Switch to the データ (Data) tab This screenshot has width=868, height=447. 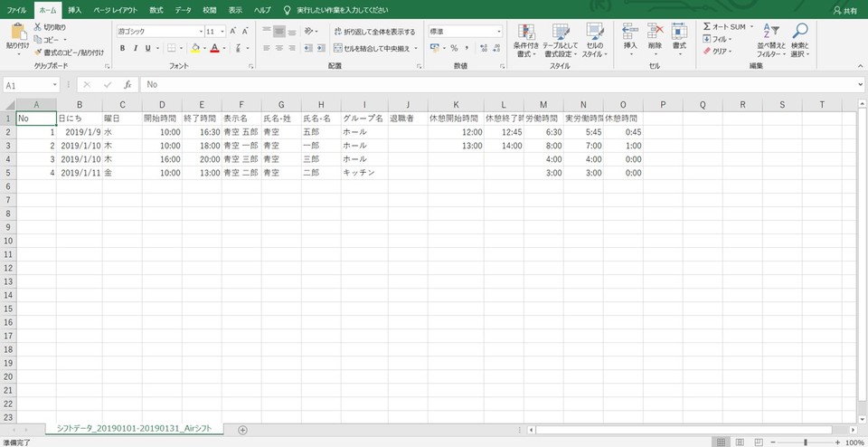coord(183,9)
